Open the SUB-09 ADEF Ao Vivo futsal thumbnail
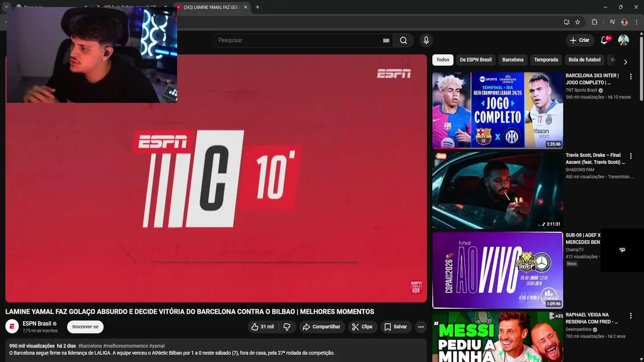 coord(498,270)
